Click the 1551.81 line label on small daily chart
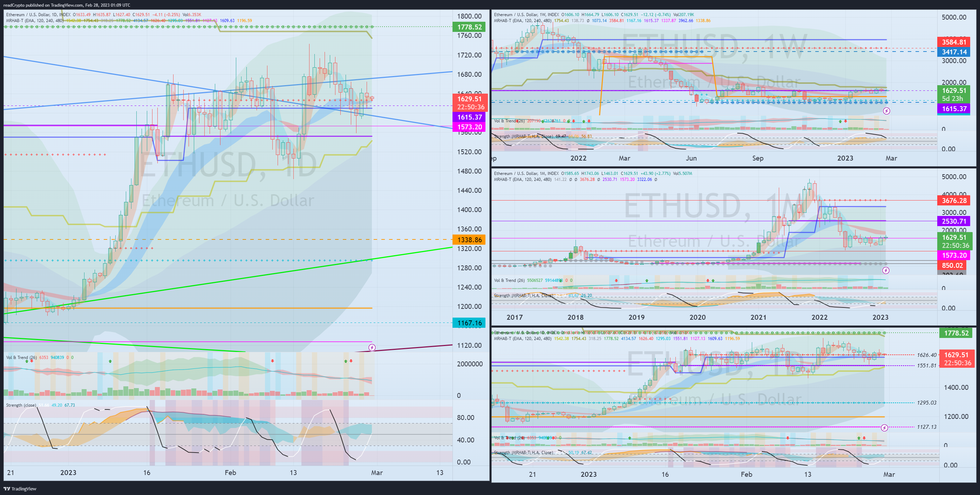The width and height of the screenshot is (980, 495). click(927, 366)
